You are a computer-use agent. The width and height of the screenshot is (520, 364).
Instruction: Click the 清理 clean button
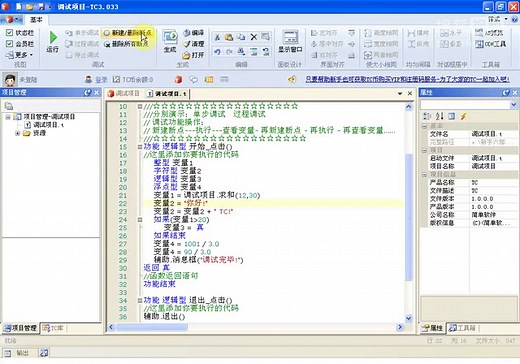[x=194, y=44]
